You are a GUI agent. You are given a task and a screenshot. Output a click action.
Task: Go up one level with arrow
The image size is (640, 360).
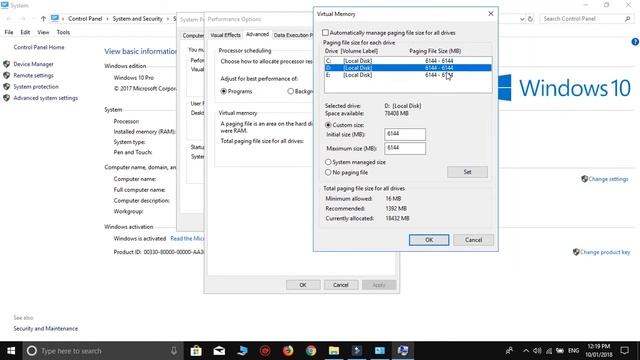coord(43,19)
